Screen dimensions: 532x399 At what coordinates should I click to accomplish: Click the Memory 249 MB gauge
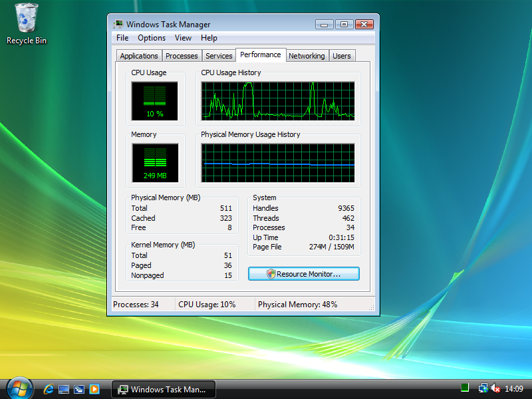click(155, 163)
